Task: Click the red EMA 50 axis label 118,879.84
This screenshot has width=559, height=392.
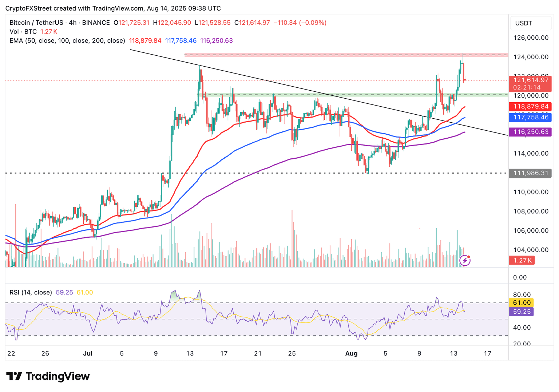Action: pyautogui.click(x=530, y=107)
